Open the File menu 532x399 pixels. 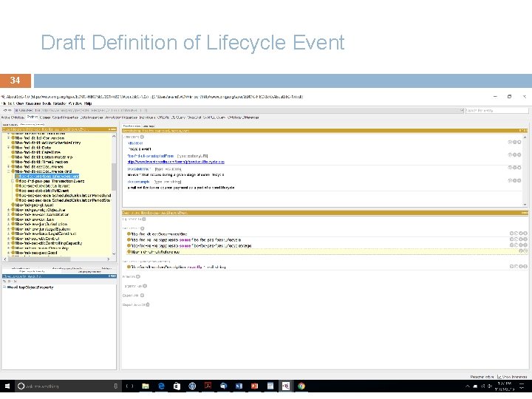point(5,103)
